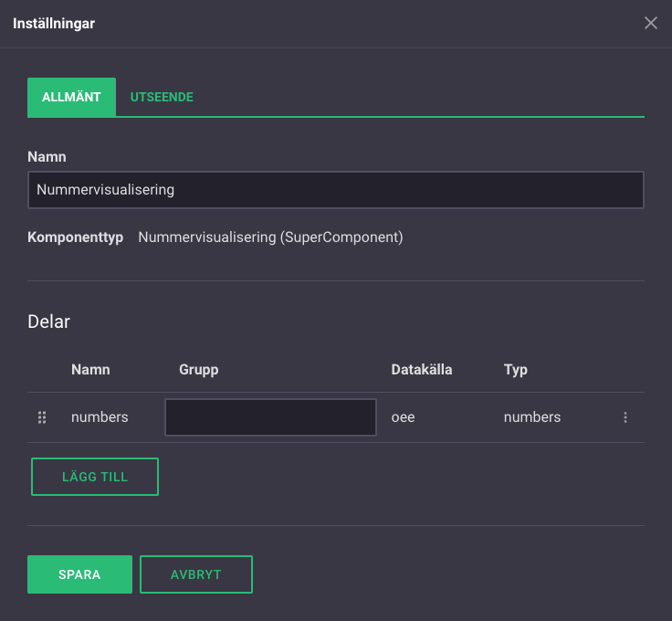672x621 pixels.
Task: Switch to the Allmänt tab
Action: pyautogui.click(x=71, y=97)
